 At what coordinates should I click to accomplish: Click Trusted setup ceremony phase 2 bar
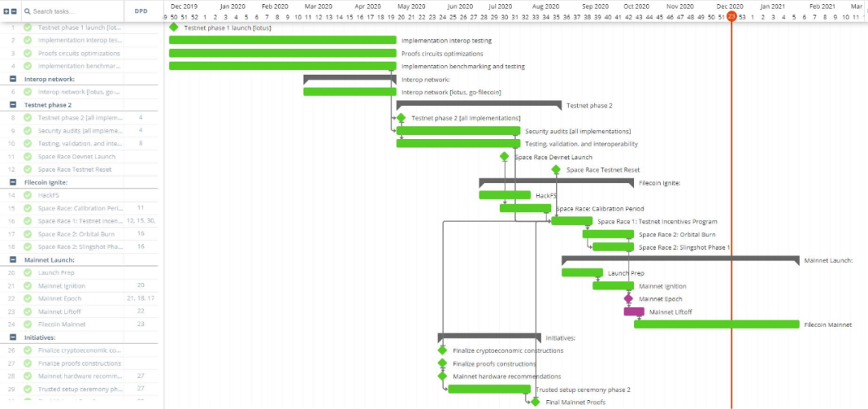[489, 389]
